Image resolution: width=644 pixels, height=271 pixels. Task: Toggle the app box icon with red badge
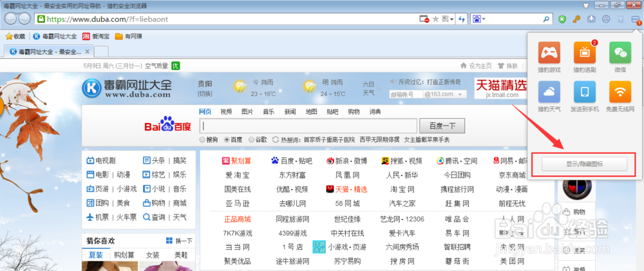(636, 19)
